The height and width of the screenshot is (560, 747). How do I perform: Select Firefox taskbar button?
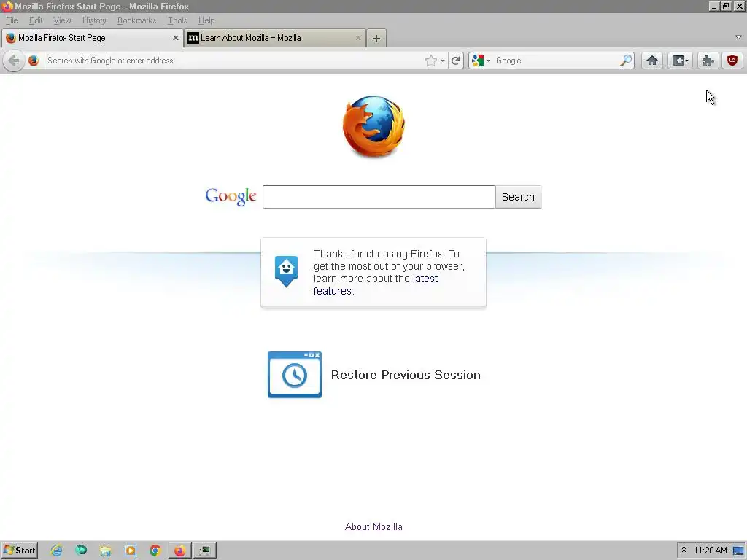point(179,551)
